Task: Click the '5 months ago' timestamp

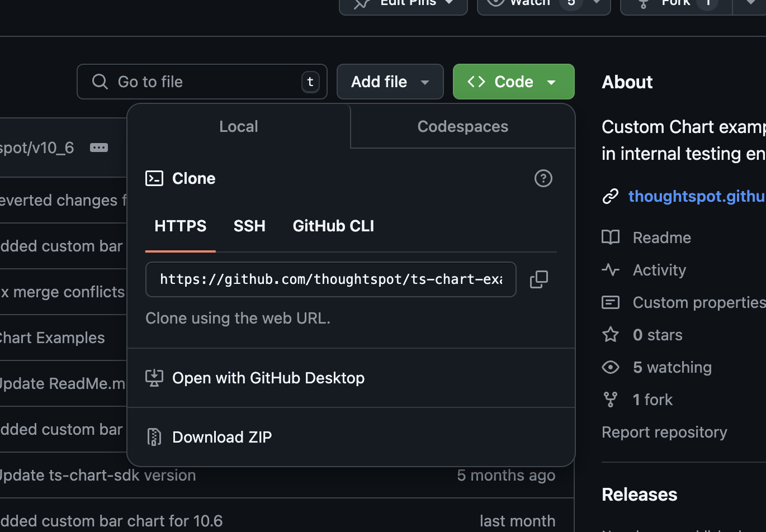Action: (x=506, y=476)
